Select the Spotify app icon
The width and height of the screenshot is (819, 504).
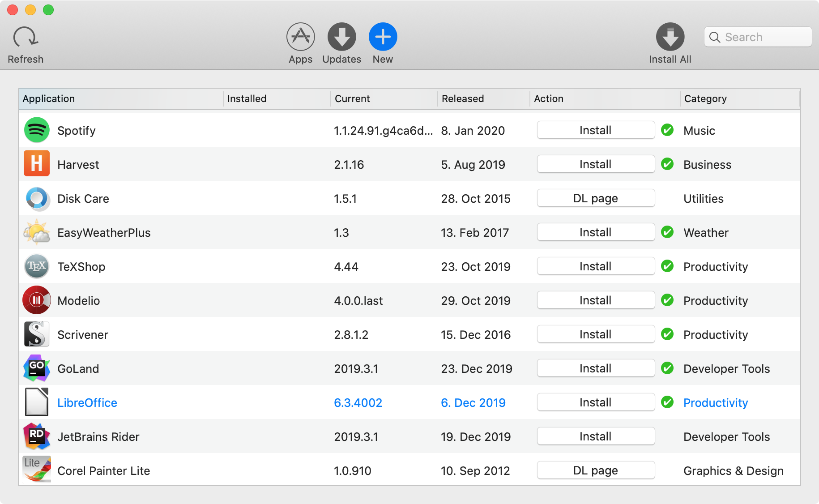[x=37, y=130]
